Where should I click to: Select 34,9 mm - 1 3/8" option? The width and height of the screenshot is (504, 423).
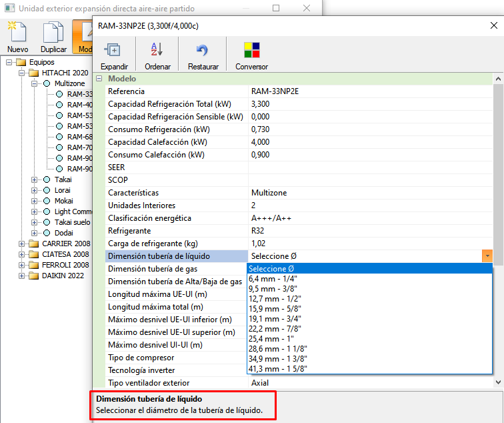tap(369, 358)
